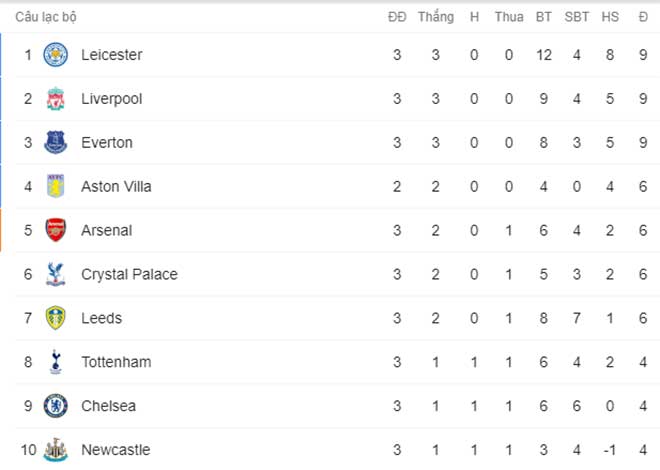
Task: Click the Liverpool club crest icon
Action: coord(56,99)
